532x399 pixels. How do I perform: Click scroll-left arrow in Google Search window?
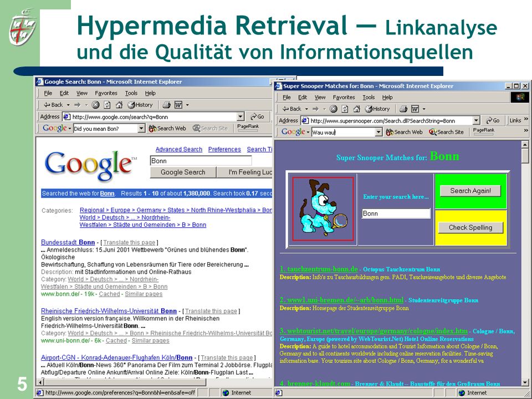(40, 382)
